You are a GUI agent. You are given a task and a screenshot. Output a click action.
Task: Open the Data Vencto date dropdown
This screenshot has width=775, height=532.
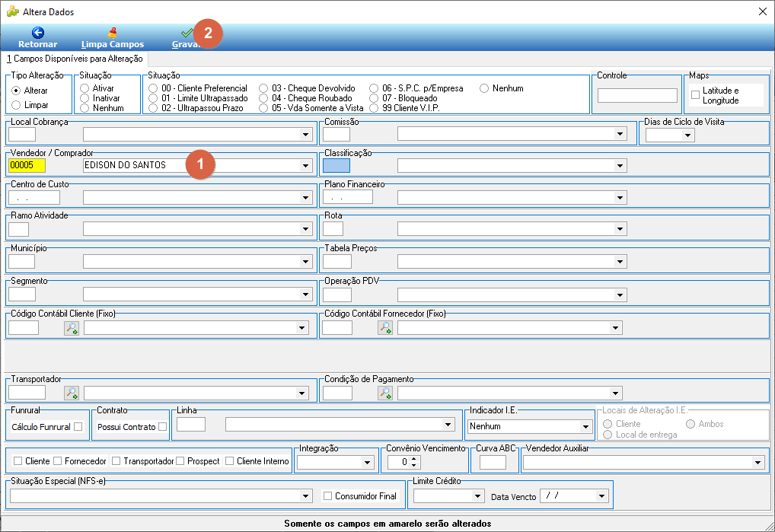[x=601, y=496]
